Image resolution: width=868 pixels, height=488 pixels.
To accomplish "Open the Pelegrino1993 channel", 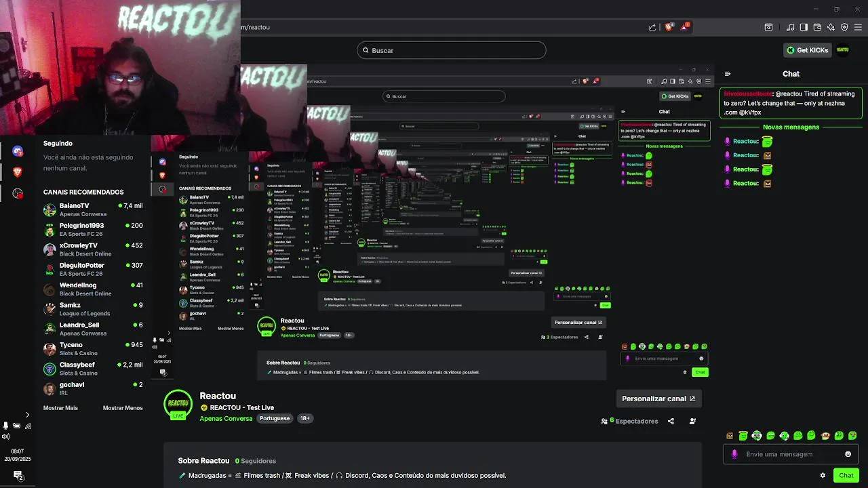I will point(94,229).
